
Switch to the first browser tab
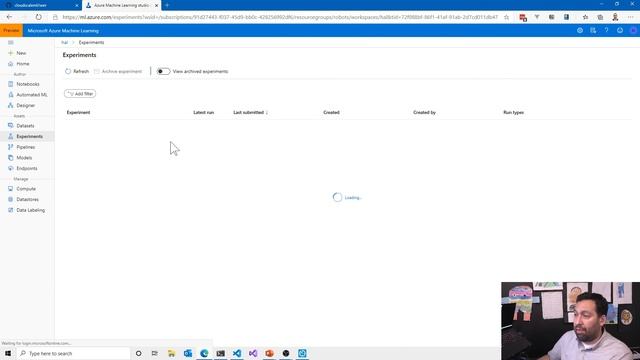[x=40, y=5]
